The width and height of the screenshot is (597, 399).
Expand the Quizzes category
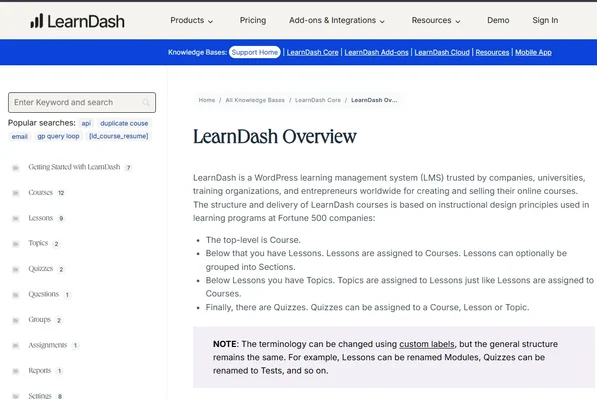tap(40, 269)
